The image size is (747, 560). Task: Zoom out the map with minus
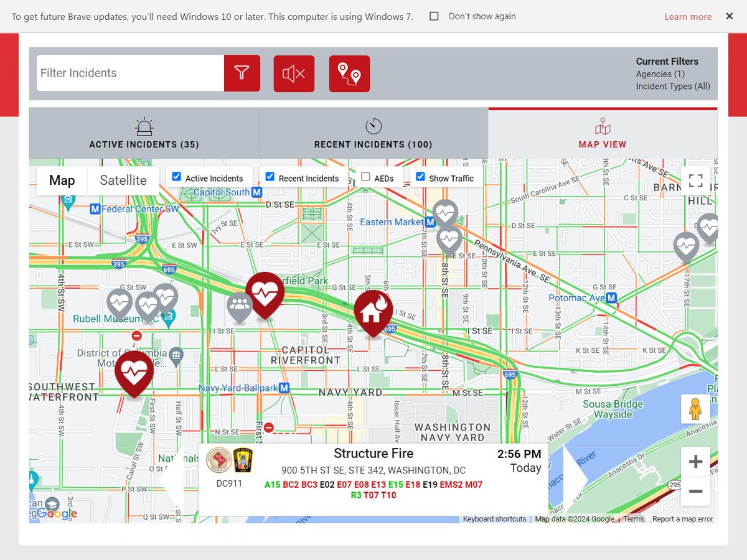pyautogui.click(x=696, y=492)
